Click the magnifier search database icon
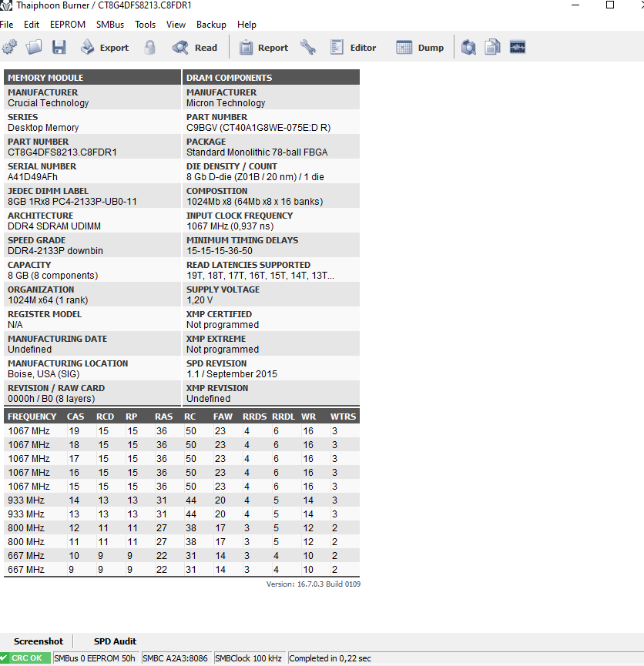This screenshot has height=666, width=644. click(x=468, y=47)
